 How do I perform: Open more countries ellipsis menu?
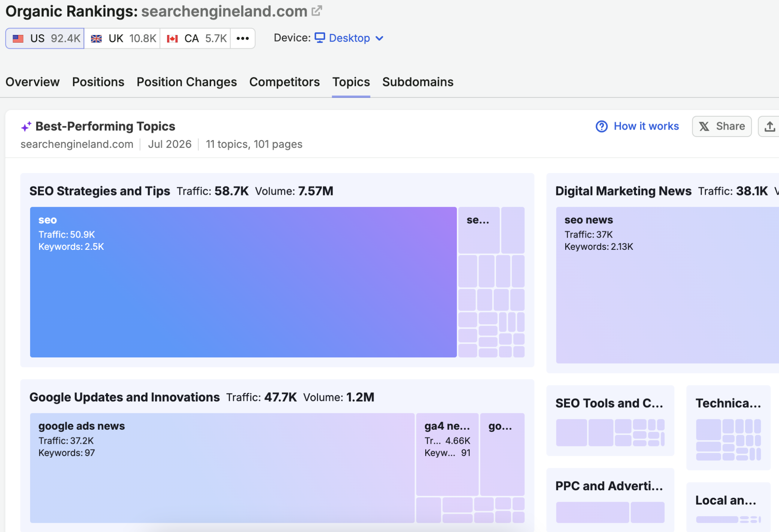[243, 38]
